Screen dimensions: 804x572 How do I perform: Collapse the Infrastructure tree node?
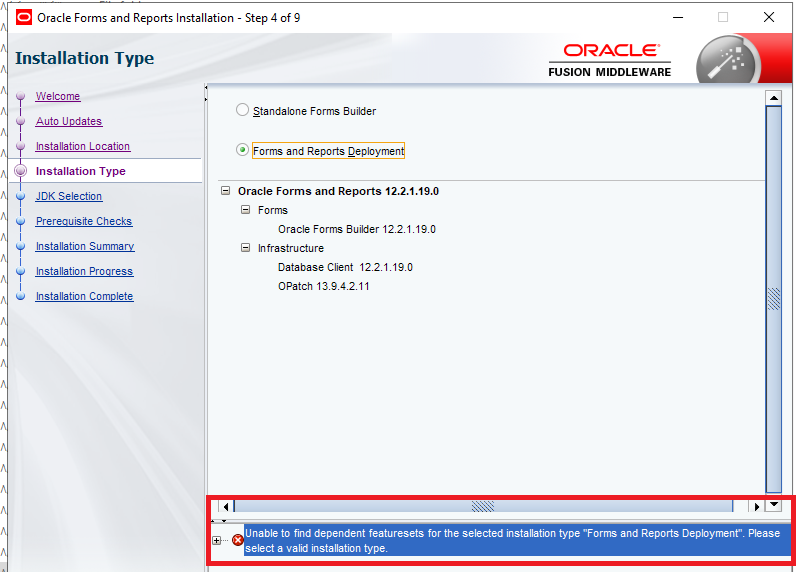pos(246,248)
